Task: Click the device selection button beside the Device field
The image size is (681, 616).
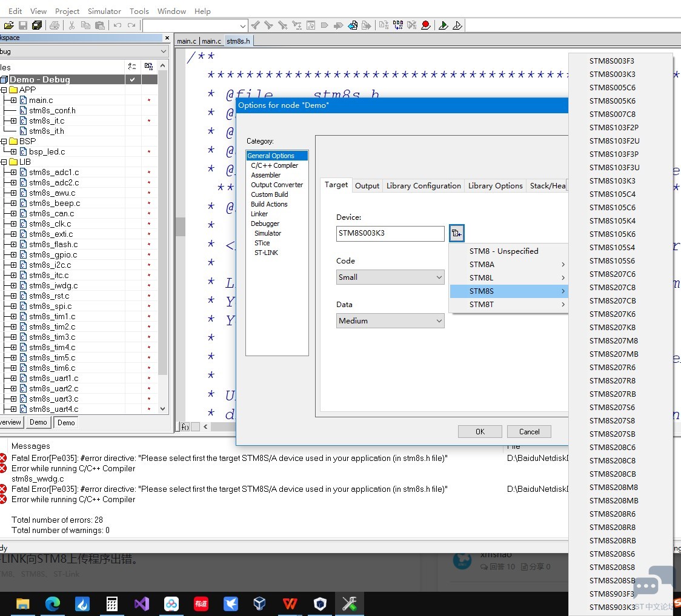Action: [x=456, y=233]
